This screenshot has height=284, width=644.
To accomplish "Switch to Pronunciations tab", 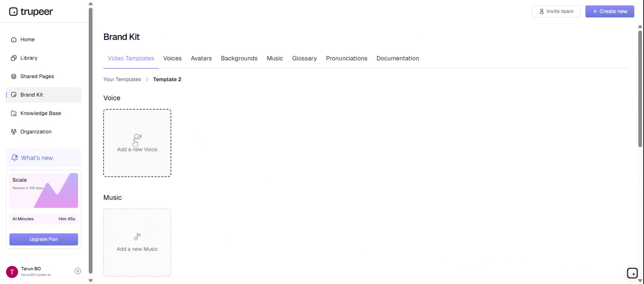I will pos(346,58).
